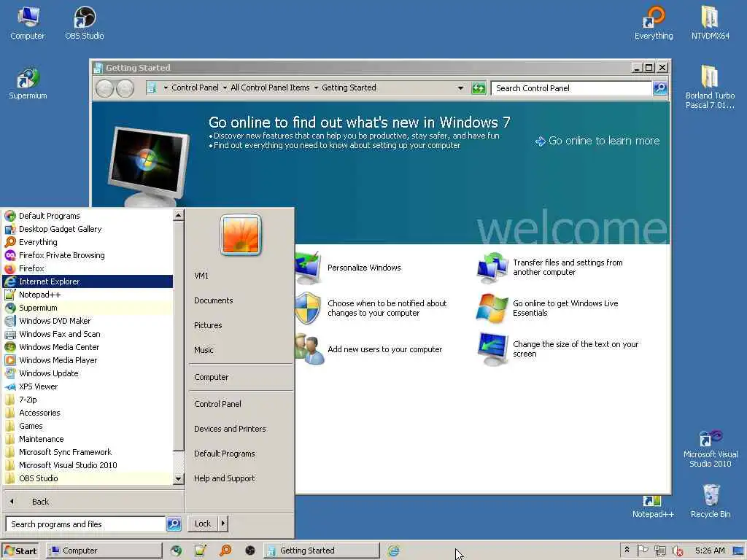The width and height of the screenshot is (747, 560).
Task: Click the refresh button in address bar
Action: tap(479, 88)
